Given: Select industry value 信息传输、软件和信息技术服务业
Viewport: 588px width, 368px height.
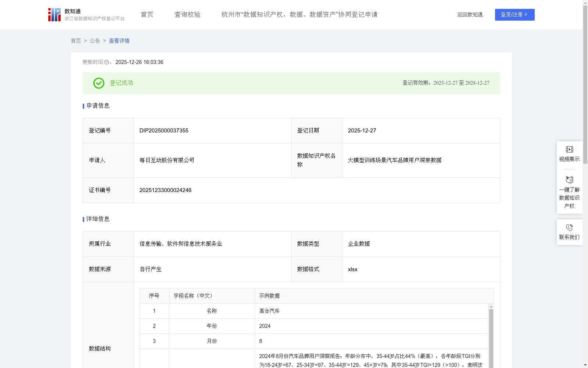Looking at the screenshot, I should [181, 244].
